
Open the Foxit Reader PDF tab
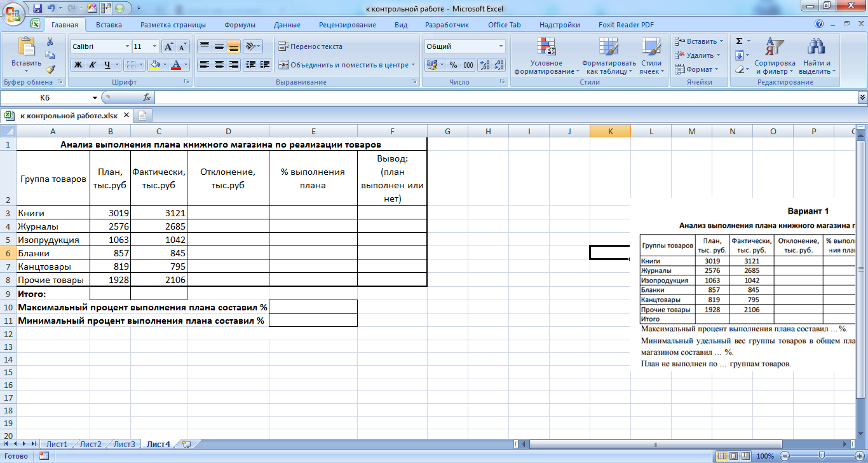(626, 25)
